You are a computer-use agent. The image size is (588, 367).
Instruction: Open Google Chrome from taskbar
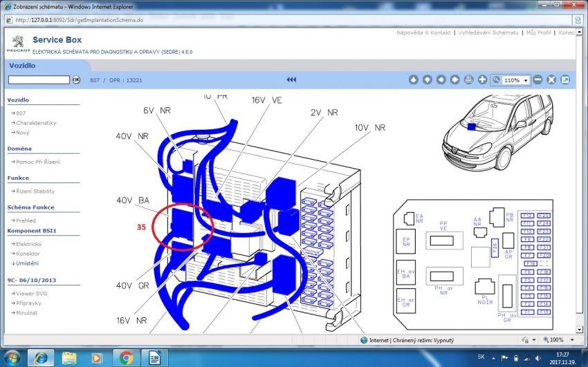[x=126, y=358]
